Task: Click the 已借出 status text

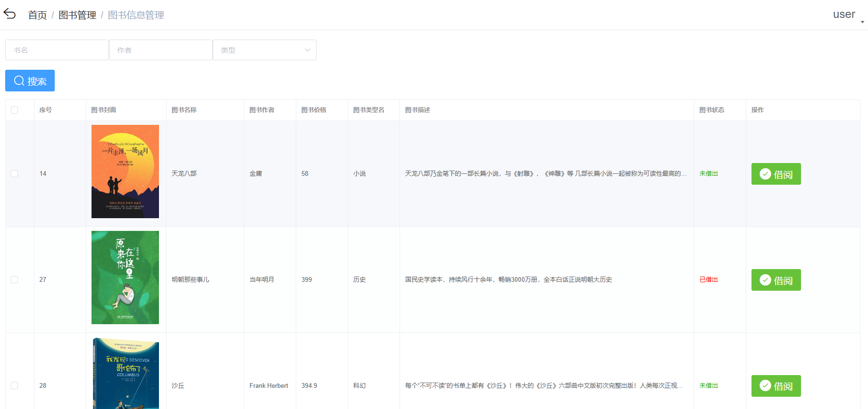Action: tap(709, 279)
